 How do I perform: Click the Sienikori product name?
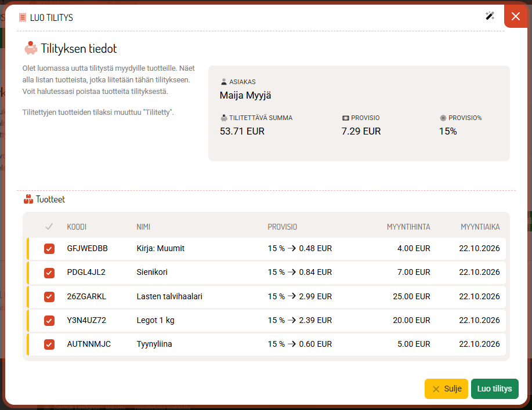click(x=152, y=273)
